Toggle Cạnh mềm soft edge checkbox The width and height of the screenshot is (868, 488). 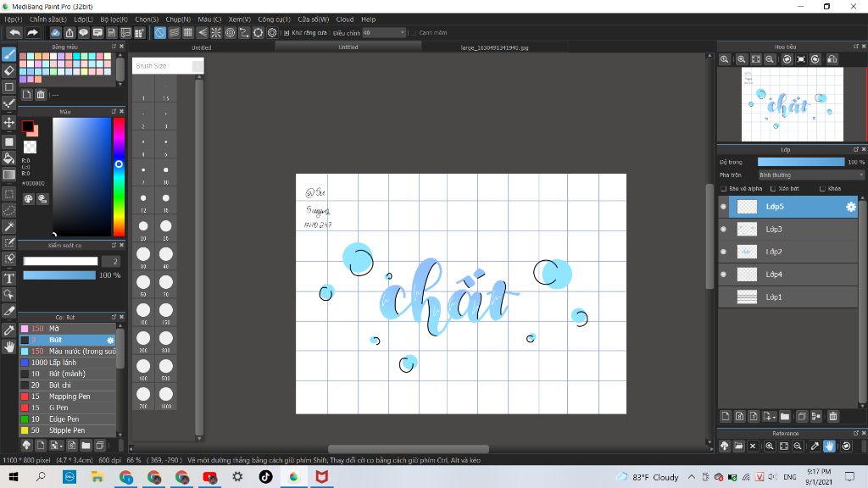point(413,33)
